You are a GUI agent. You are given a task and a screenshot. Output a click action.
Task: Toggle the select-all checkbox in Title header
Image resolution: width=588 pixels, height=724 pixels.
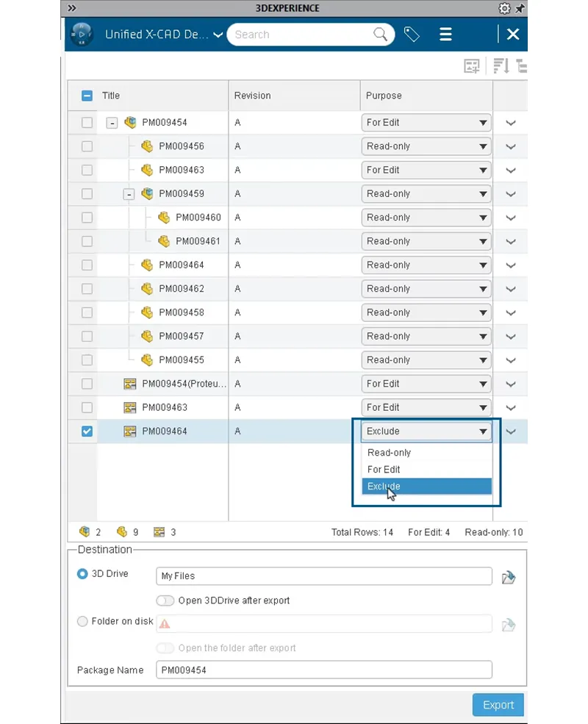[87, 96]
